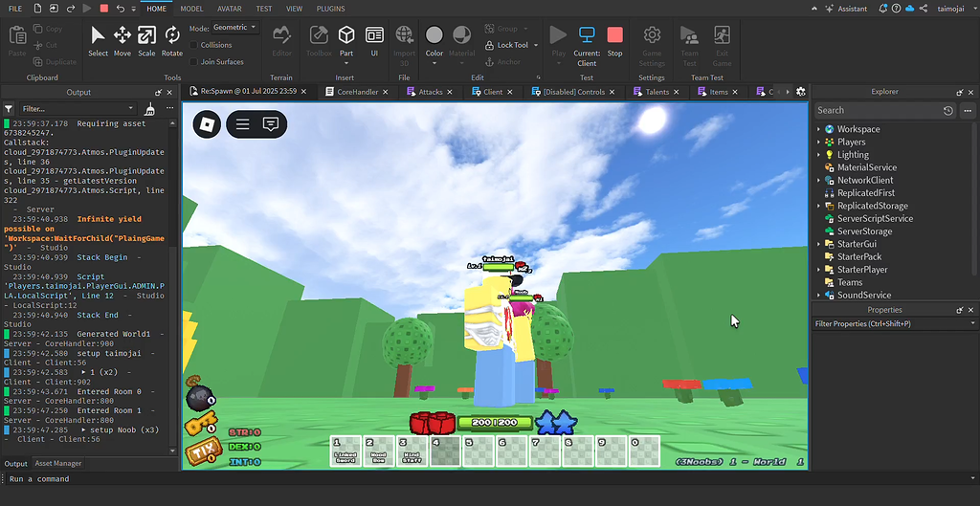Click the new file icon in quick access
980x506 pixels.
click(37, 9)
